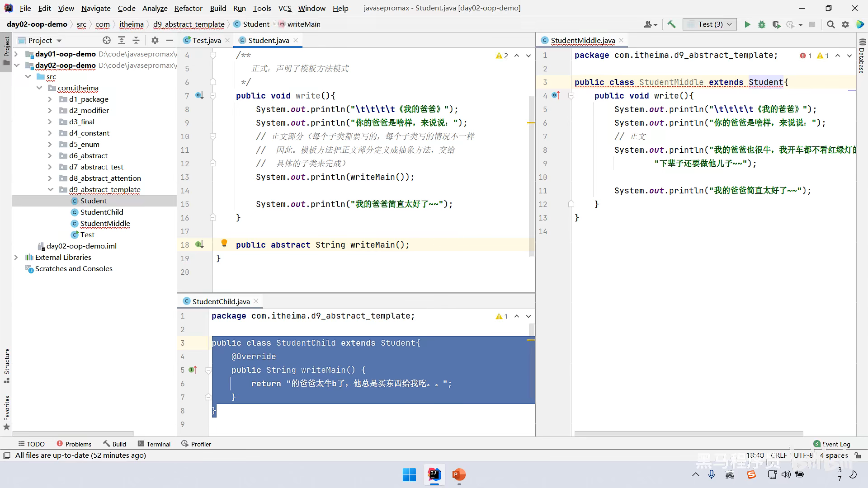Open Search Everywhere magnifier icon

[830, 24]
